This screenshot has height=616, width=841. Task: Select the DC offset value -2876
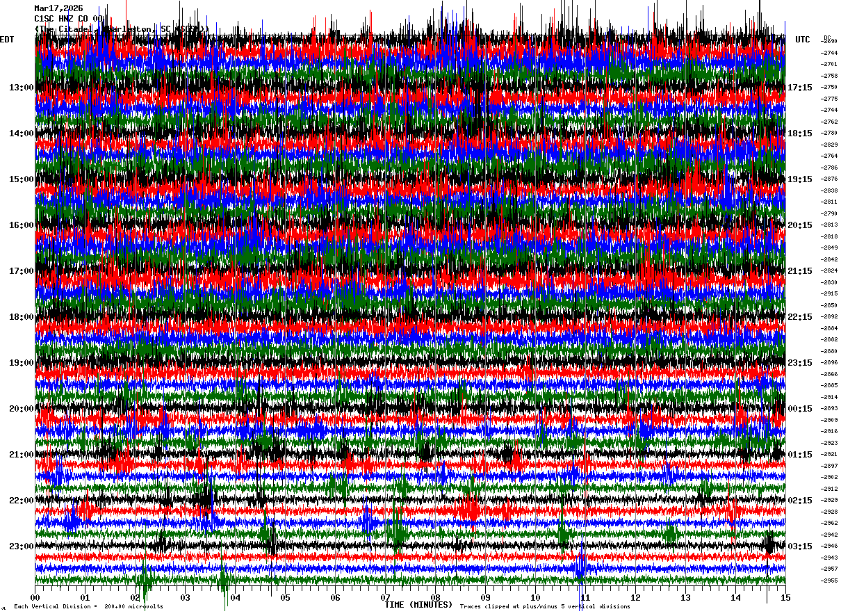(x=830, y=179)
